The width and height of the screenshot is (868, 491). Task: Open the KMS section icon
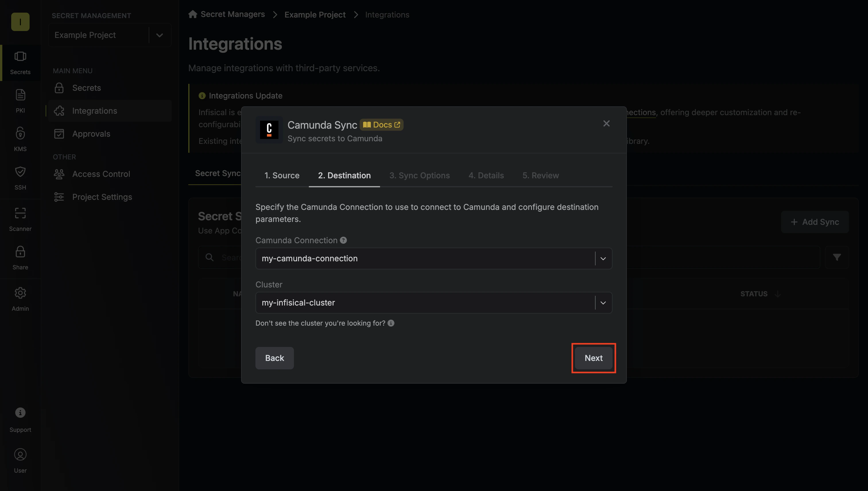coord(20,133)
